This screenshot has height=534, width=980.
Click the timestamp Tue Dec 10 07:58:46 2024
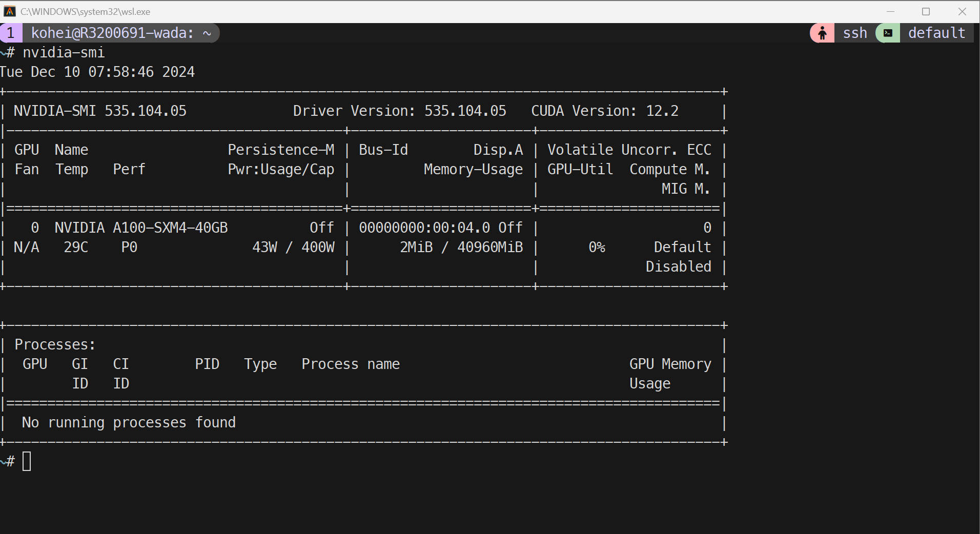97,72
